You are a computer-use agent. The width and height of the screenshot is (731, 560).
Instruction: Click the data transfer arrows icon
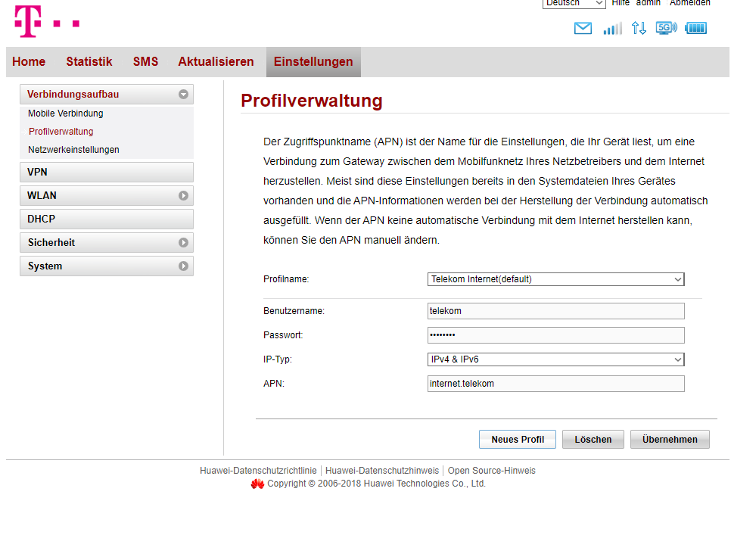639,29
